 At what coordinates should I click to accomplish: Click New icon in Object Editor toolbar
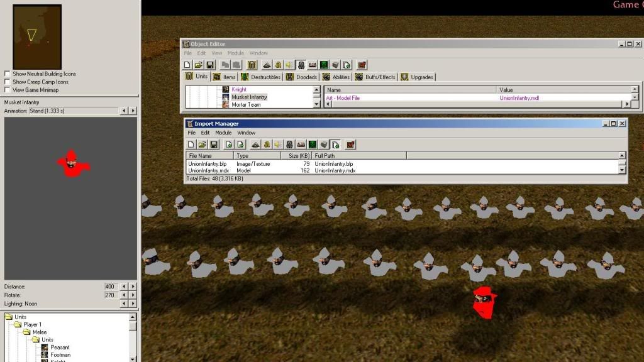[x=187, y=65]
